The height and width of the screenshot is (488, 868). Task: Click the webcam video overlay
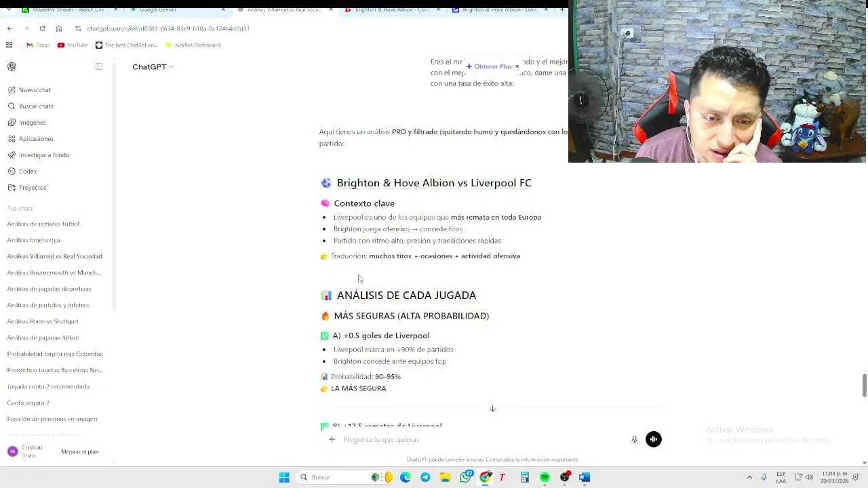(717, 81)
